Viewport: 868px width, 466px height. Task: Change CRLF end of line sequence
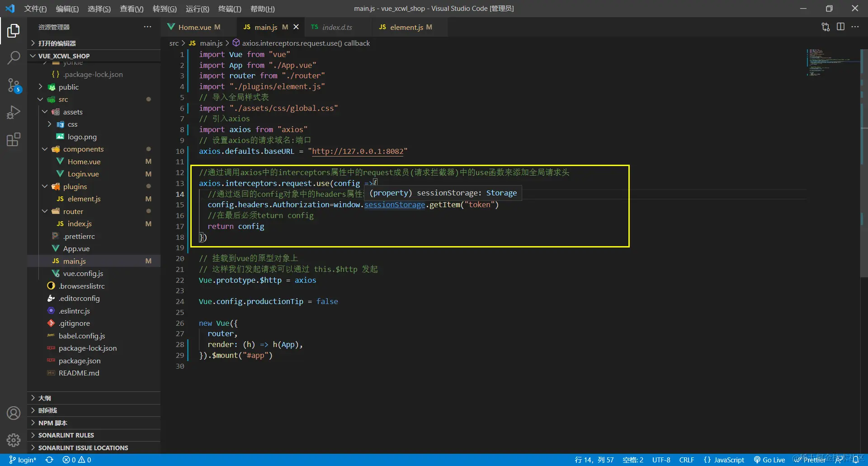(686, 460)
